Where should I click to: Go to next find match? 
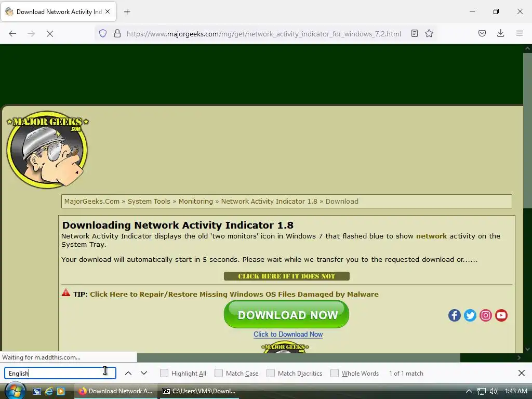[144, 373]
